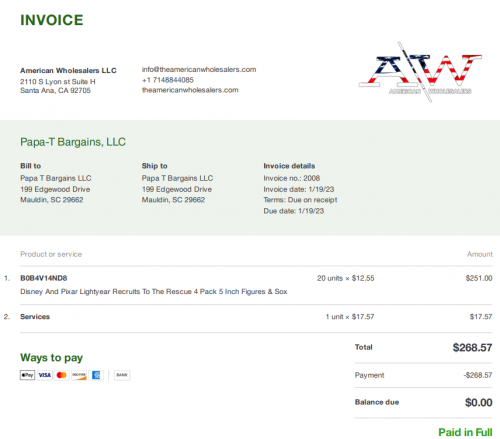
Task: Click the Visa card icon
Action: pyautogui.click(x=45, y=375)
